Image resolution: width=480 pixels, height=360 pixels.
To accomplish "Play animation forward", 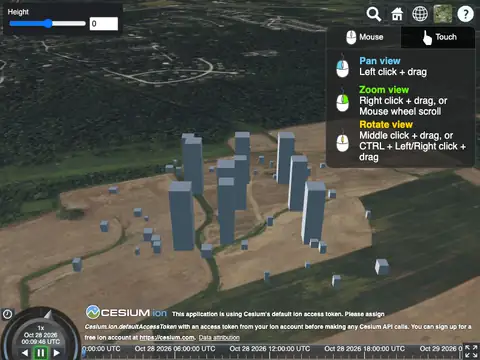I will [x=56, y=353].
